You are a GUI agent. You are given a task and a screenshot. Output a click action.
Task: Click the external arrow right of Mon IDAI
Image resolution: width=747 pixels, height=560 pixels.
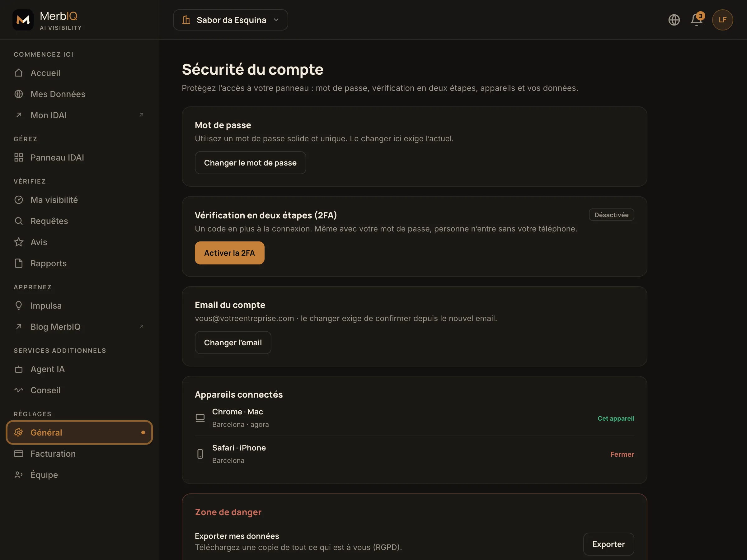pos(142,115)
